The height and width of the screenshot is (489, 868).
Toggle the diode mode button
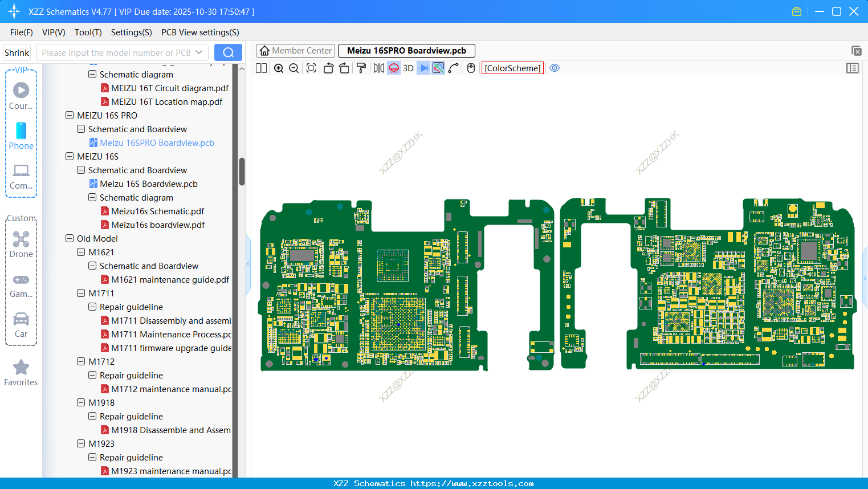[x=423, y=68]
